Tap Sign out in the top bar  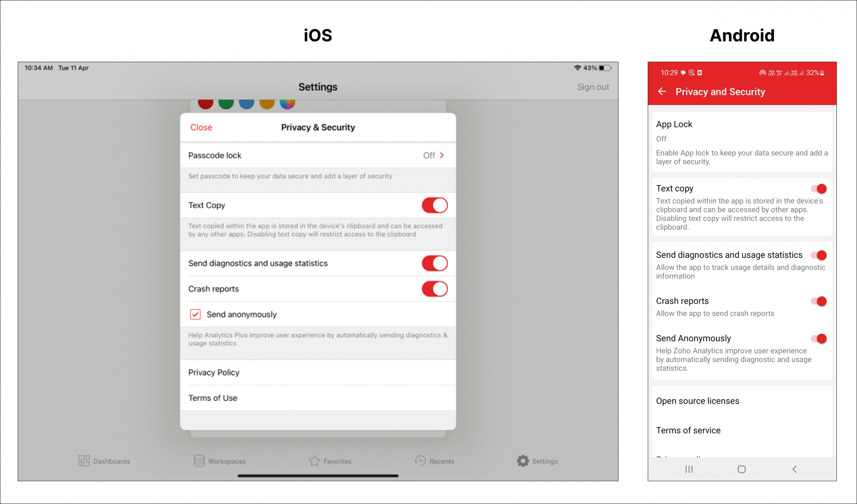click(593, 87)
